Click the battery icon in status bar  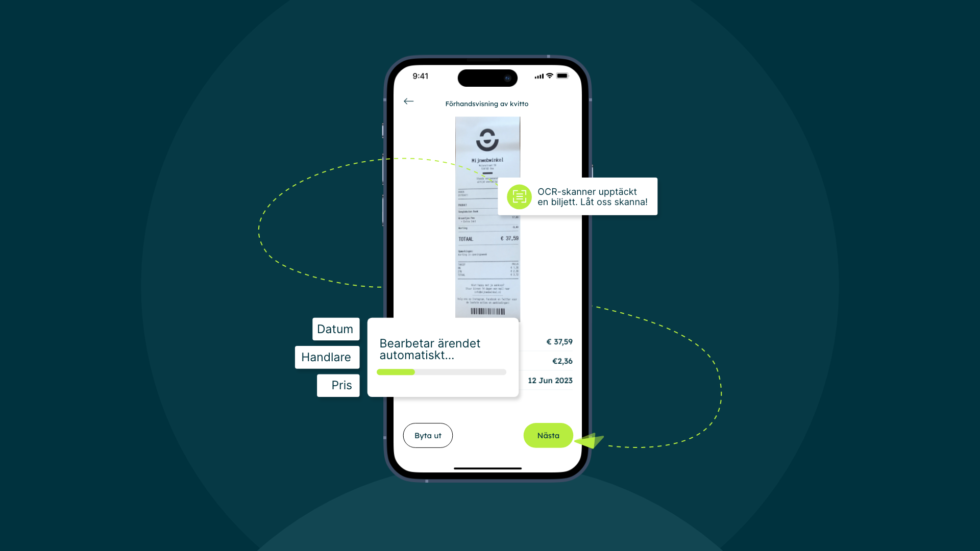559,76
